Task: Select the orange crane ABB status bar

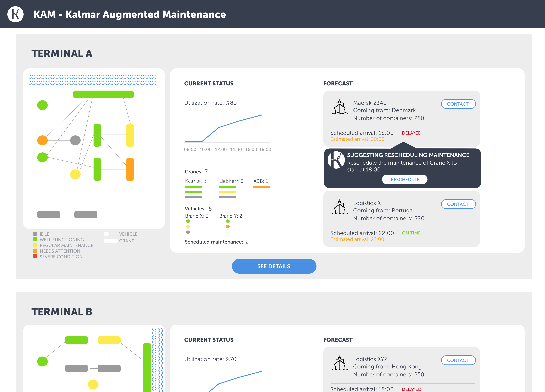Action: [261, 187]
